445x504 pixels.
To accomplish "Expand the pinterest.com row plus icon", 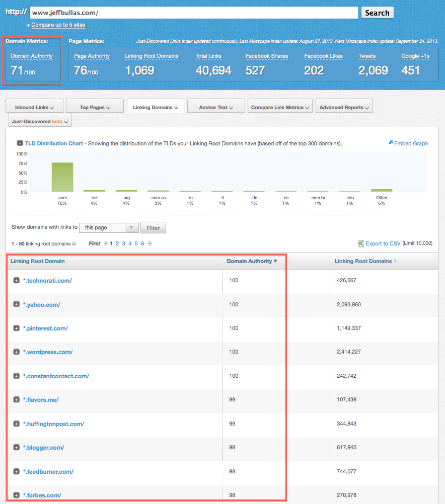I will click(17, 328).
